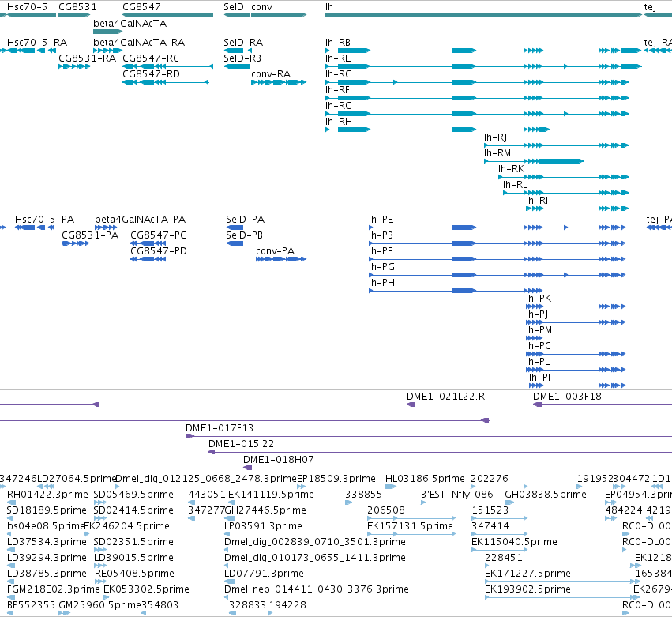Select the Ih-RJ transcript
Screen dimensions: 672x617
coord(556,146)
